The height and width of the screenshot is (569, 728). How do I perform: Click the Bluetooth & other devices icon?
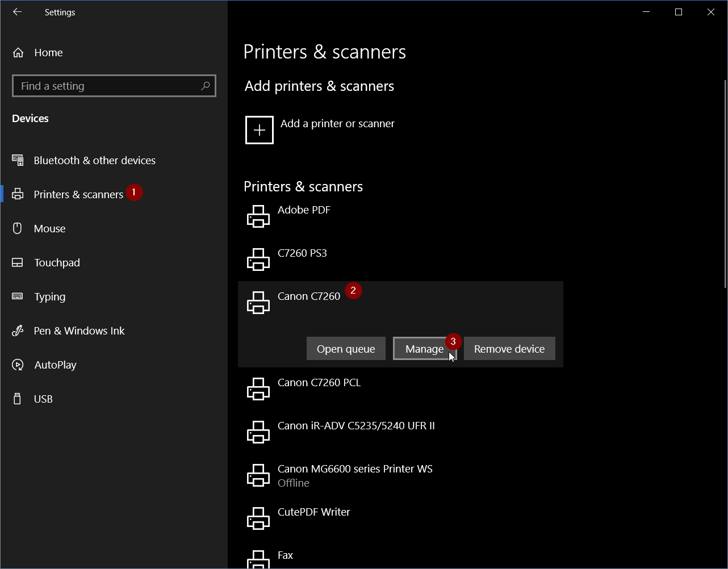point(18,160)
